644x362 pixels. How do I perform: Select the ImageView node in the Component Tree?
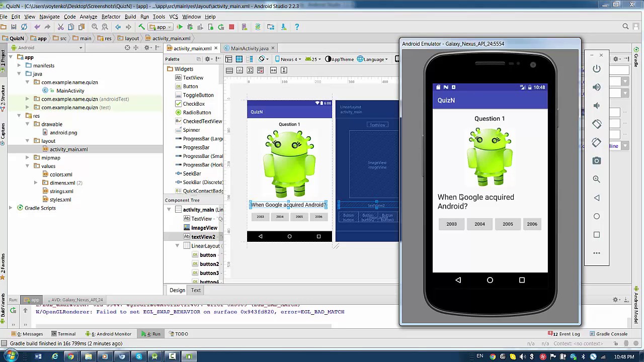(x=200, y=228)
